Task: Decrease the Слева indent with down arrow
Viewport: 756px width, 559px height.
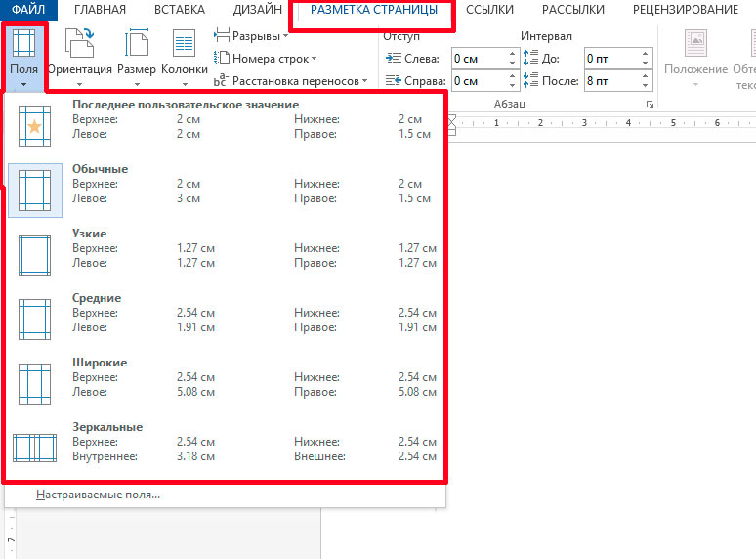Action: pyautogui.click(x=512, y=64)
